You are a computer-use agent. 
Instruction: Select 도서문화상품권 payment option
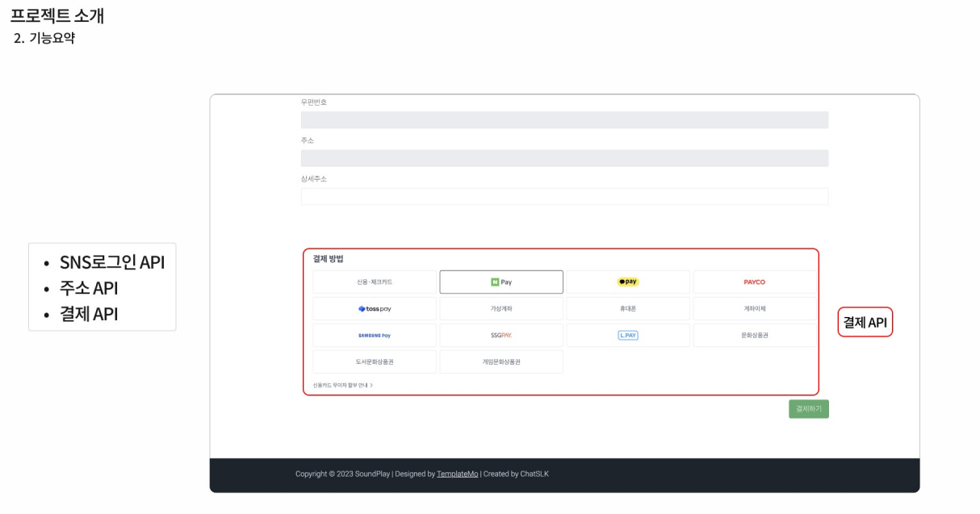coord(375,362)
